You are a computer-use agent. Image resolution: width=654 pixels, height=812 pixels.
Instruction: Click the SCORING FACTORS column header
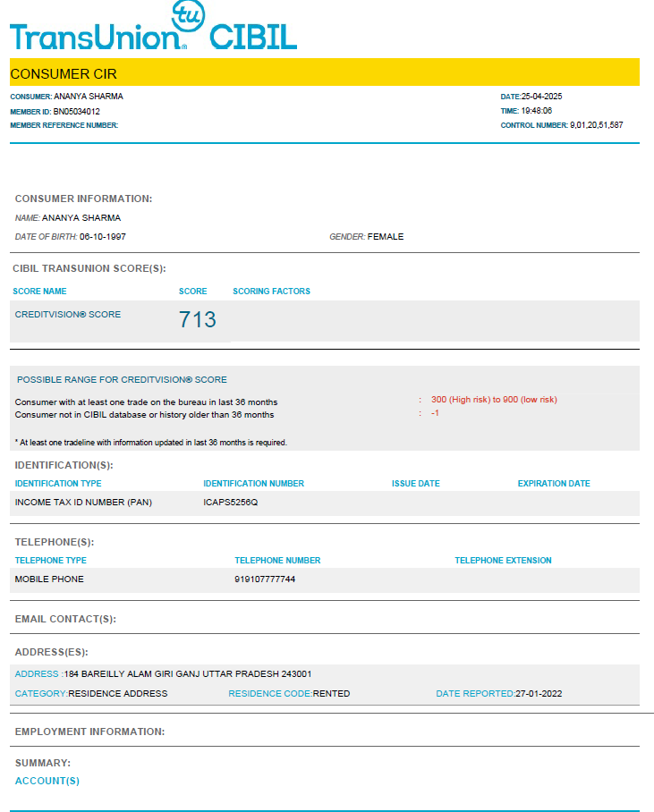272,291
